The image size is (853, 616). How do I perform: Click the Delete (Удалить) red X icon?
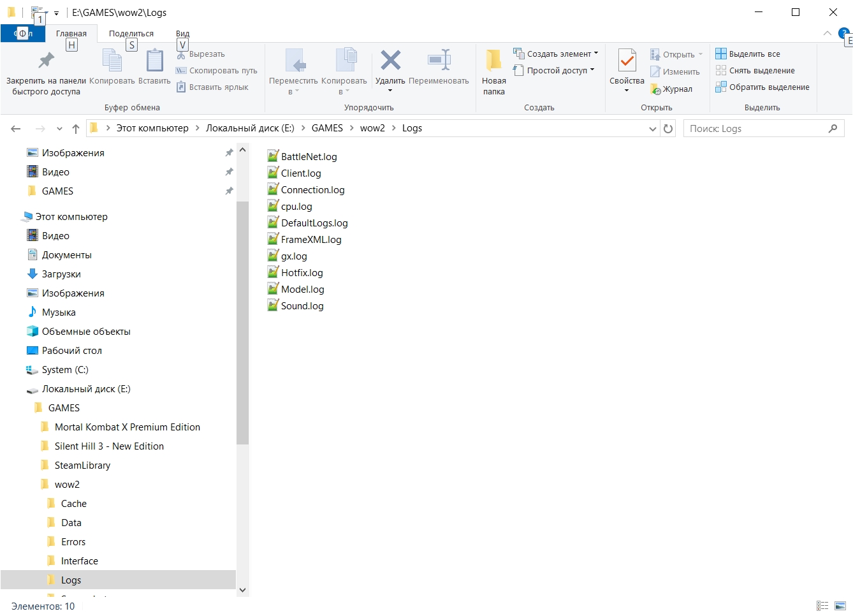point(390,61)
